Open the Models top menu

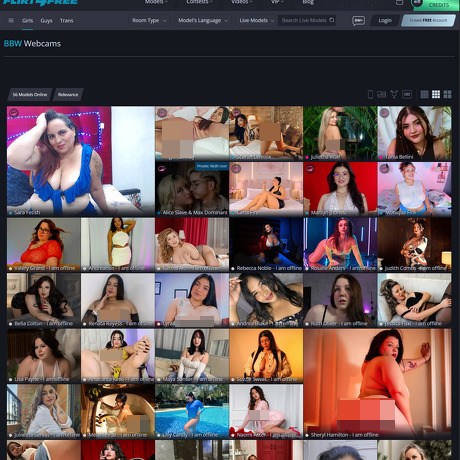click(156, 2)
